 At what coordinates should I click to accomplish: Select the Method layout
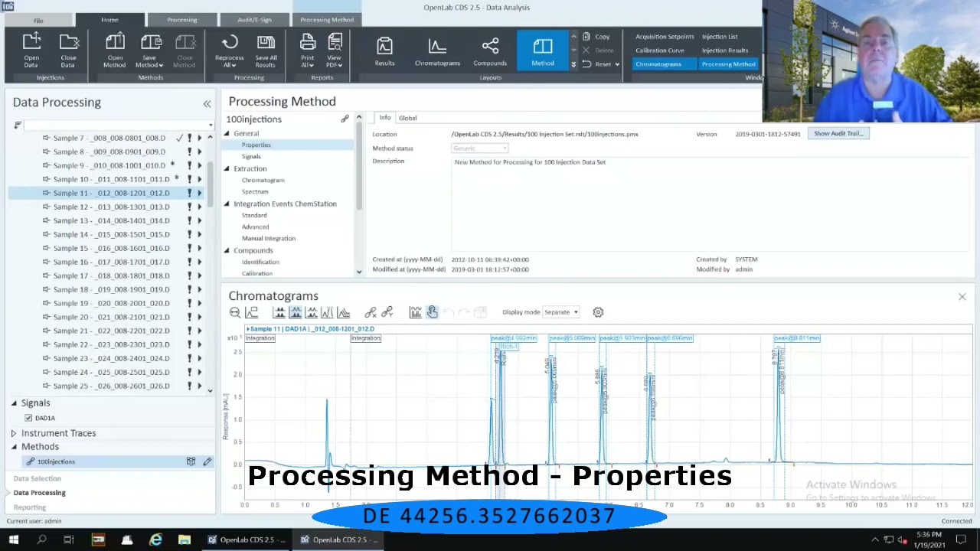pos(543,51)
